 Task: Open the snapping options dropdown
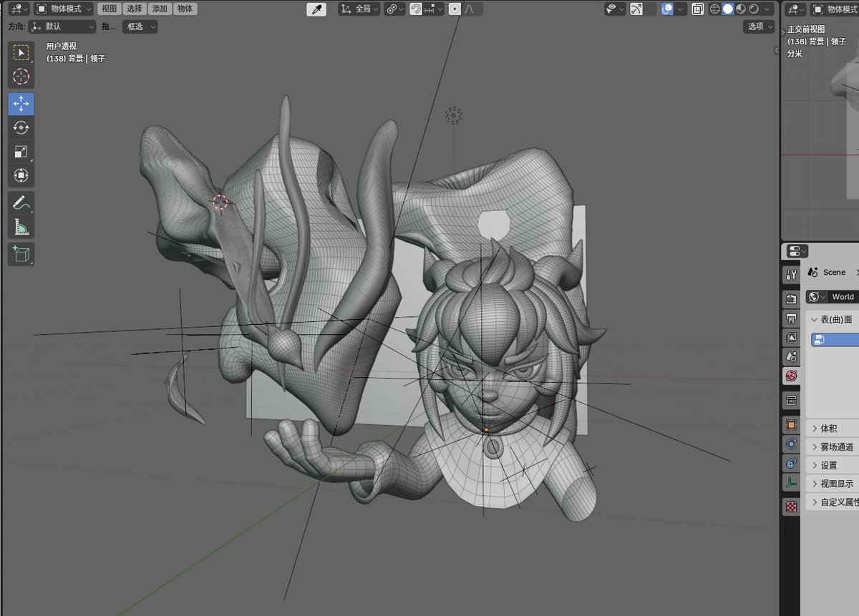pyautogui.click(x=433, y=9)
